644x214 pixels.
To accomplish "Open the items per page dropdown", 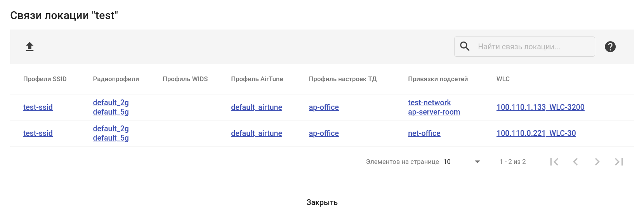I will pyautogui.click(x=462, y=162).
